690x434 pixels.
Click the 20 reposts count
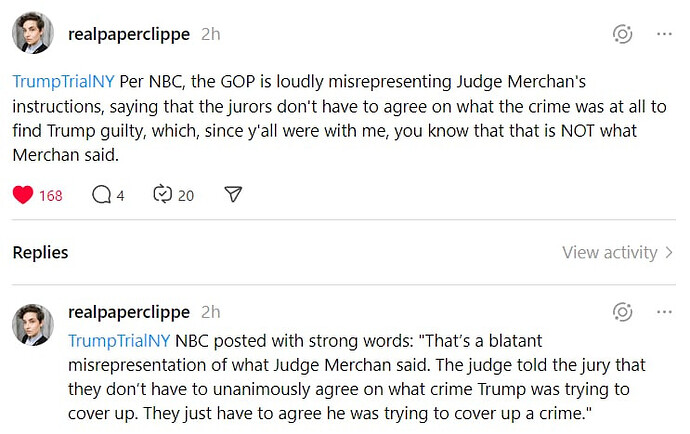pos(186,195)
